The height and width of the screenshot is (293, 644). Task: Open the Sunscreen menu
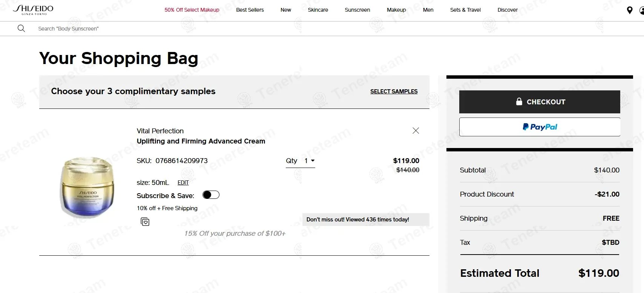(x=357, y=10)
